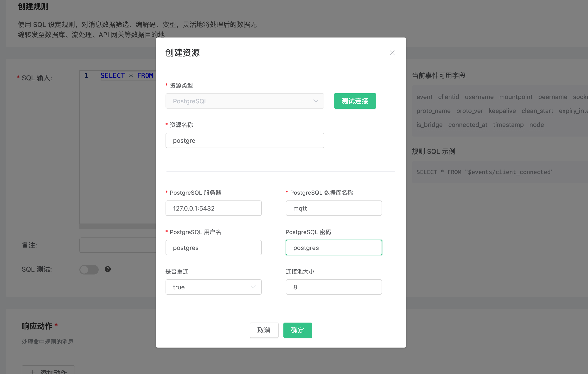The image size is (588, 374).
Task: Click the 测试连接 button
Action: click(355, 101)
